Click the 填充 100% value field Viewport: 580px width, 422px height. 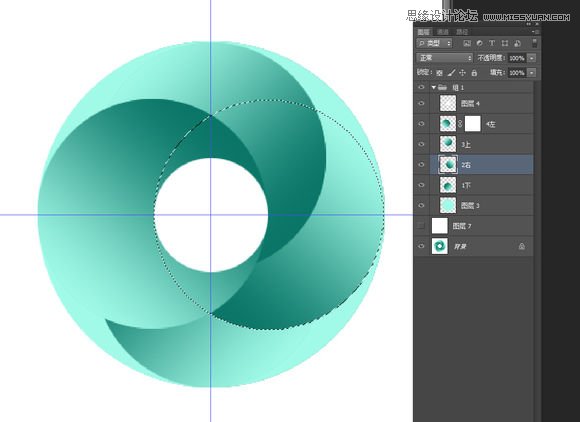pyautogui.click(x=517, y=73)
